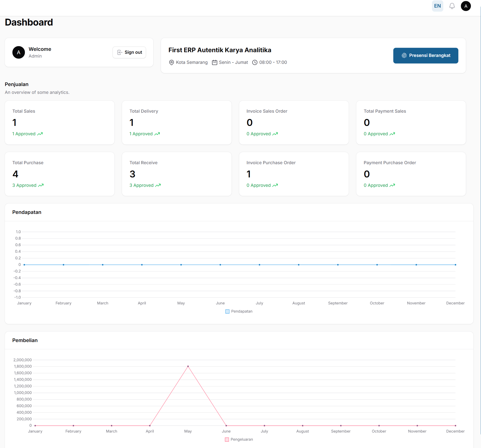Click Presensi Berangkat button

425,56
